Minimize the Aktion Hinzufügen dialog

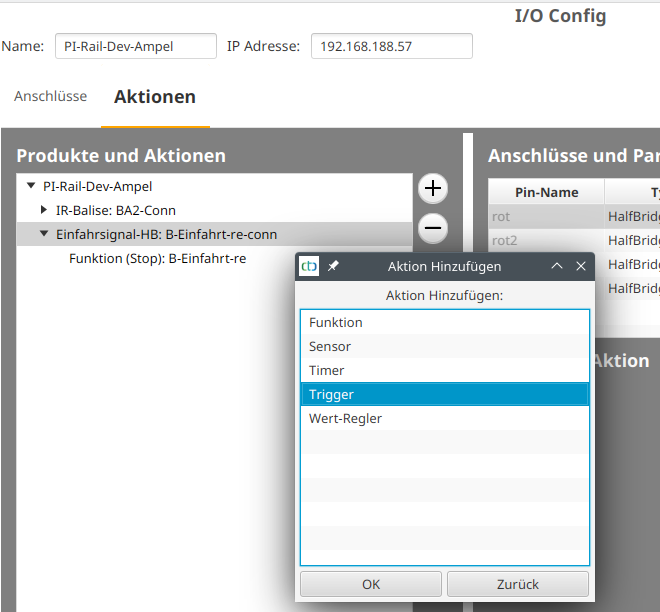click(x=557, y=267)
